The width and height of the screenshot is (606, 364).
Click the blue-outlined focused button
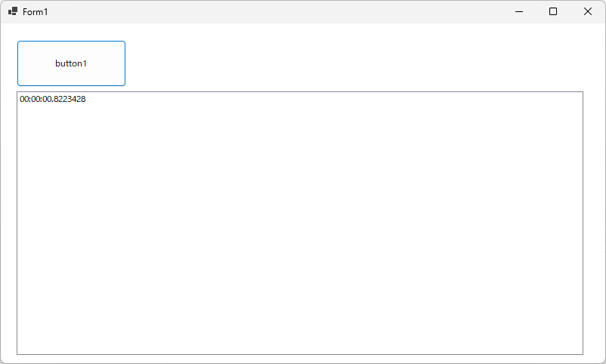[x=72, y=63]
